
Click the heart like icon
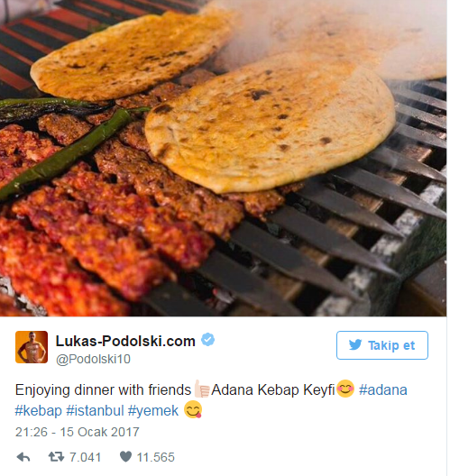pos(125,457)
